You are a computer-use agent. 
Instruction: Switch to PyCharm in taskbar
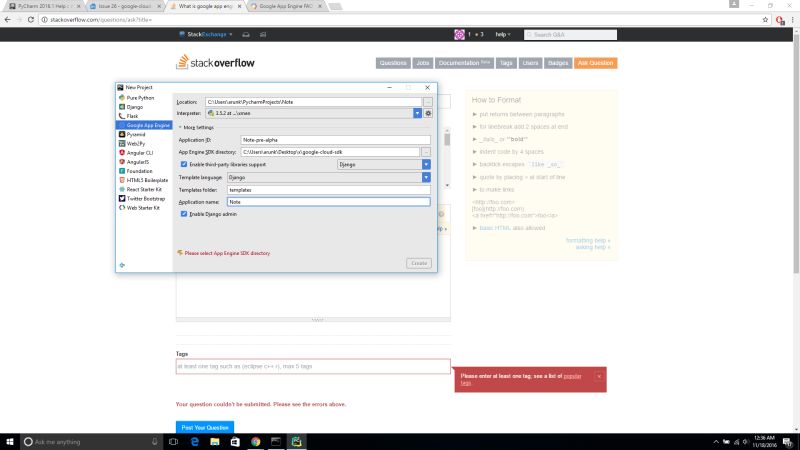(296, 442)
